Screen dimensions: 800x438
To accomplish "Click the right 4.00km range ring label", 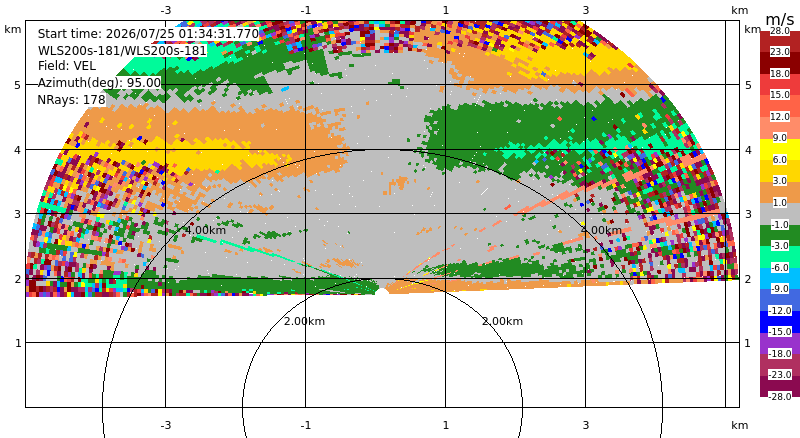I will pyautogui.click(x=602, y=230).
